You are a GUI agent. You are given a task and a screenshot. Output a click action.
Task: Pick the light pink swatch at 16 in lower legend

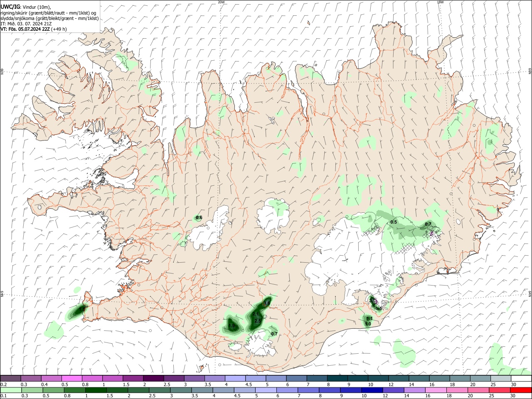(x=435, y=390)
